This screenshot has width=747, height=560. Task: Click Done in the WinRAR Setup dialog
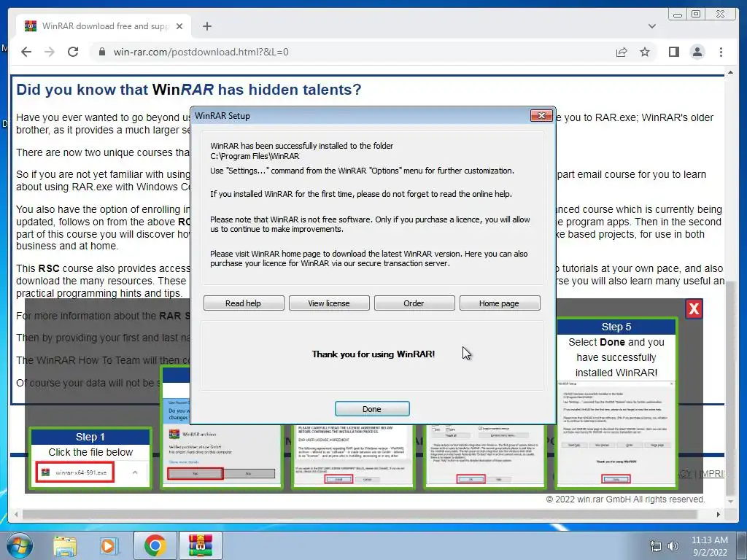(371, 408)
